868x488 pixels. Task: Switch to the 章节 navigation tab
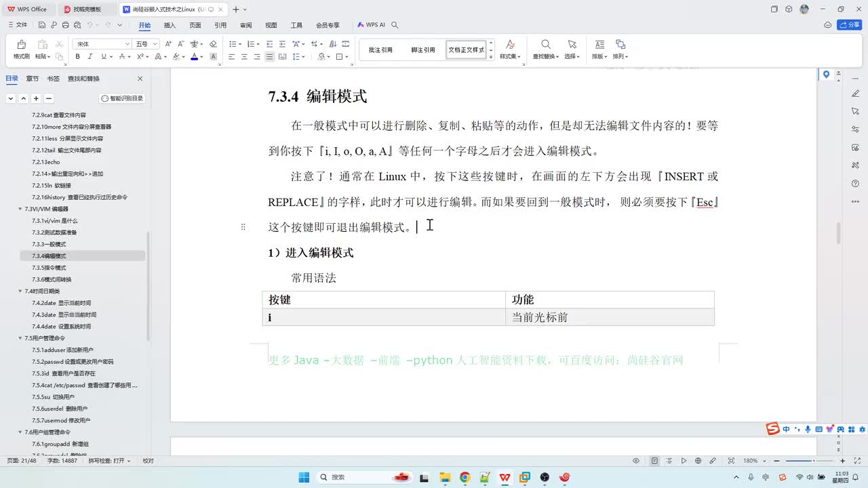tap(33, 79)
